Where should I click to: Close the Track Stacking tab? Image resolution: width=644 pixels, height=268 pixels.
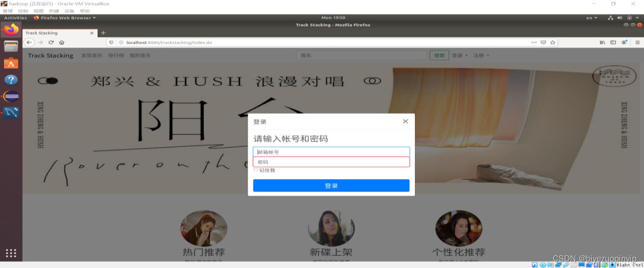tap(92, 33)
